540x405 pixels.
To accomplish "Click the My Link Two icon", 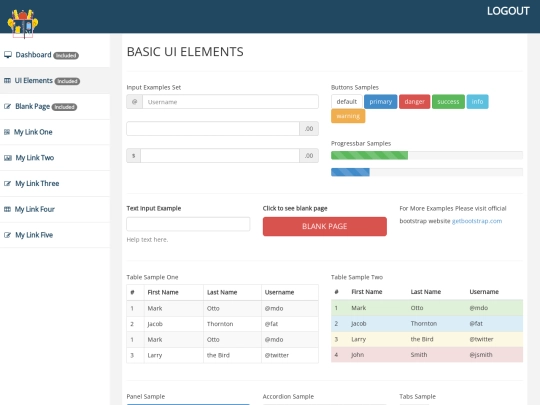I will tap(8, 158).
